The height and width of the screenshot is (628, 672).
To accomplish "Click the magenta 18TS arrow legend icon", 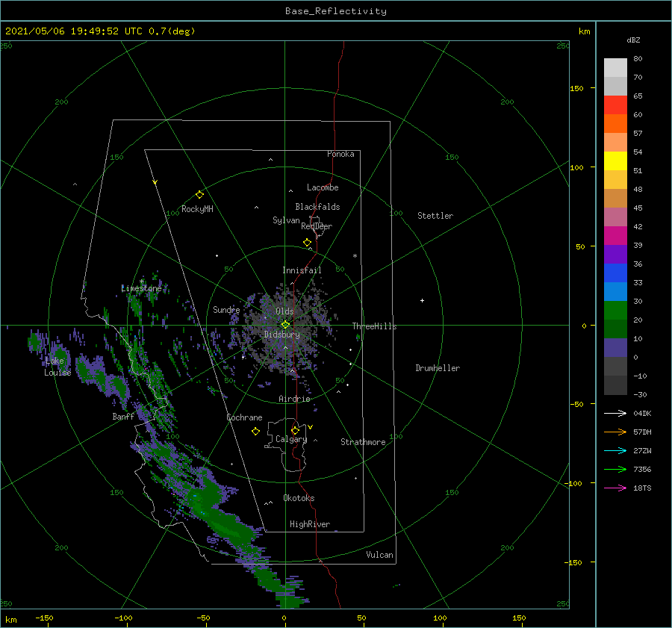I will pos(615,488).
